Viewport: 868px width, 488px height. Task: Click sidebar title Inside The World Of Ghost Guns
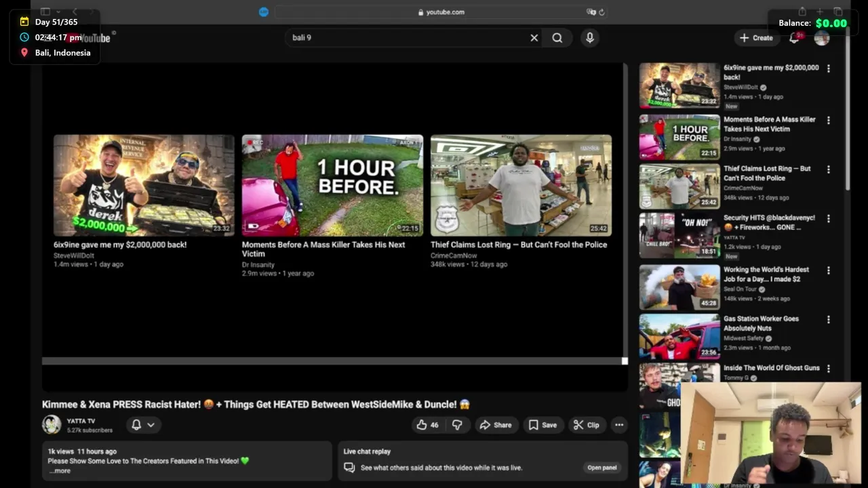[x=772, y=368]
